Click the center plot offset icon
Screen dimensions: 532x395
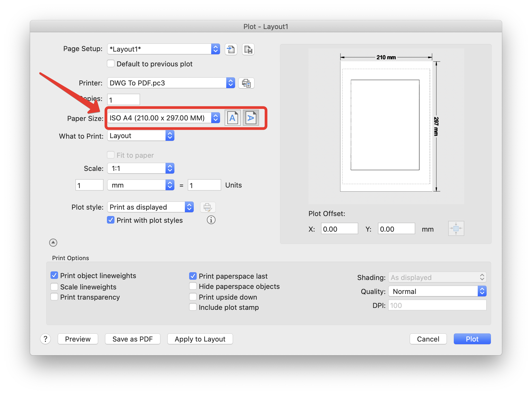coord(456,229)
